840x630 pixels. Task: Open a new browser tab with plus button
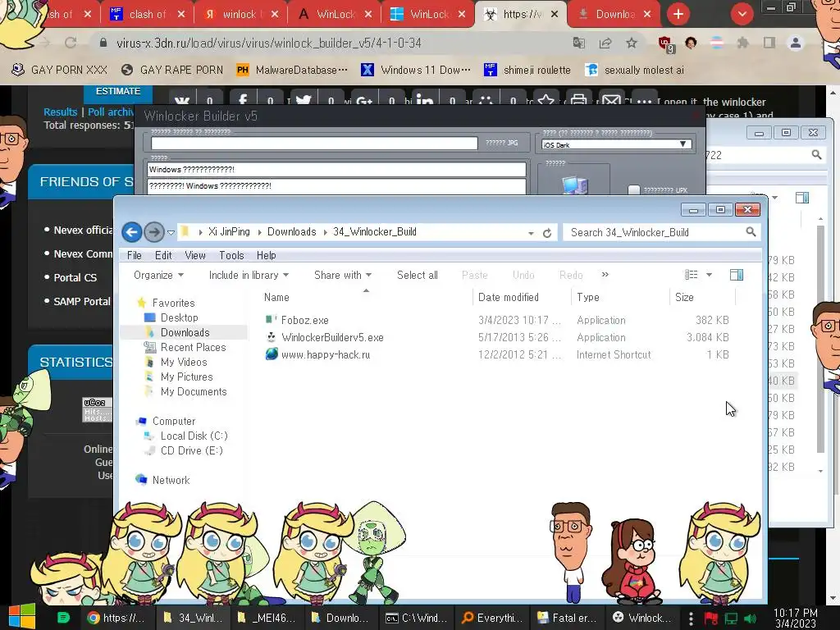(x=678, y=15)
